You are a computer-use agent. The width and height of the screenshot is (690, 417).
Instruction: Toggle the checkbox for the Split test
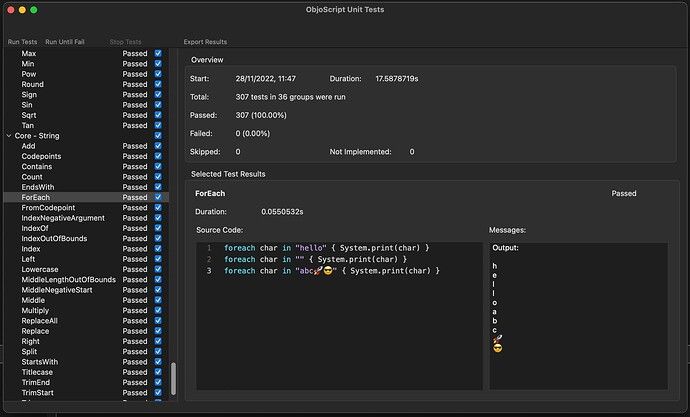pyautogui.click(x=158, y=351)
